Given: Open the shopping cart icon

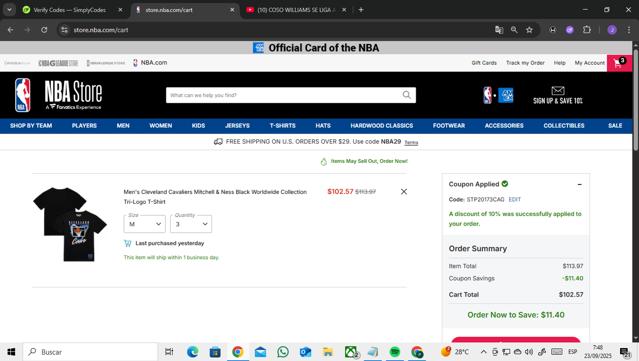Looking at the screenshot, I should coord(619,63).
